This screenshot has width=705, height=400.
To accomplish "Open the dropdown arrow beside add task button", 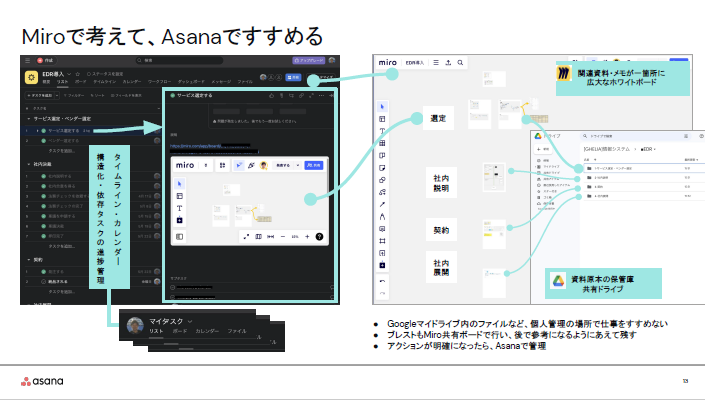I will point(57,95).
